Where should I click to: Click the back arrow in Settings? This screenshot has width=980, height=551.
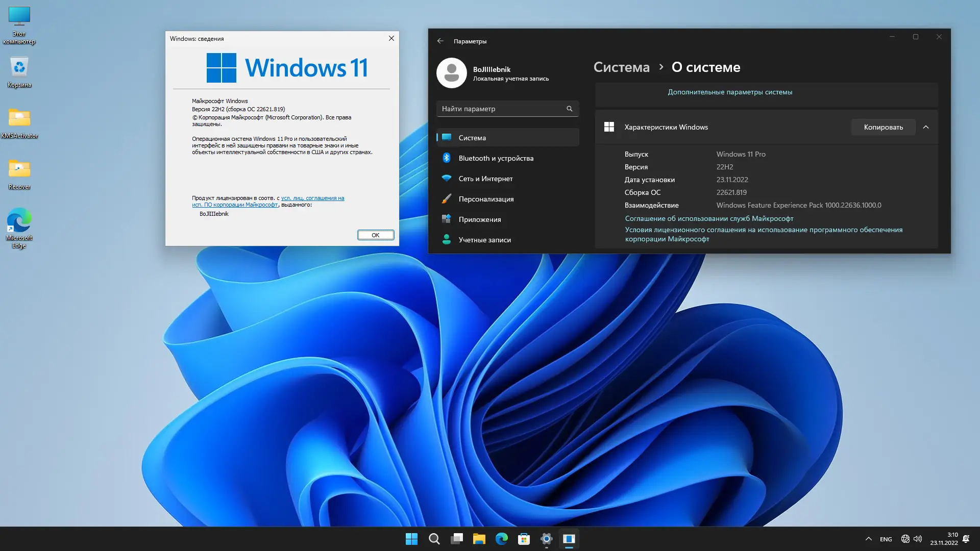[x=440, y=41]
